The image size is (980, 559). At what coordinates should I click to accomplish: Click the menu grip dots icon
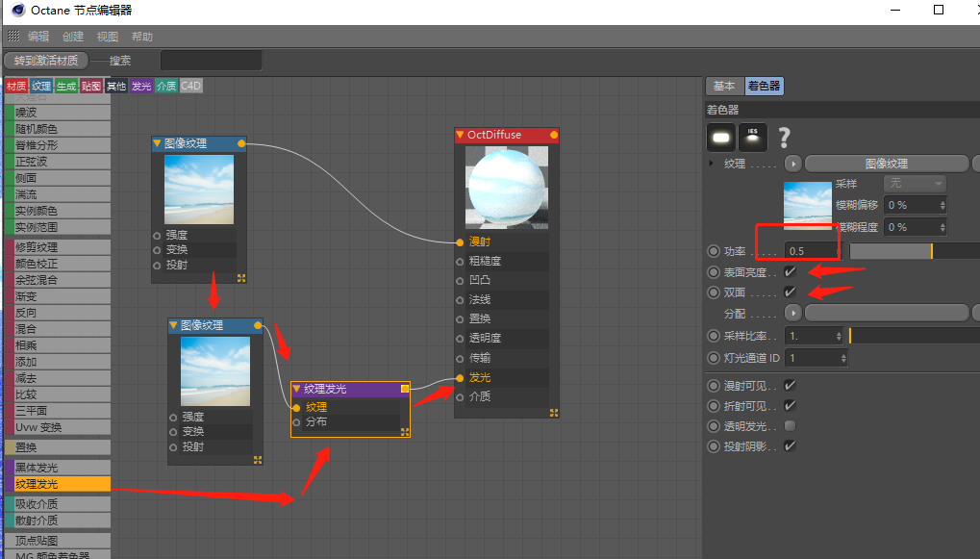click(x=13, y=36)
